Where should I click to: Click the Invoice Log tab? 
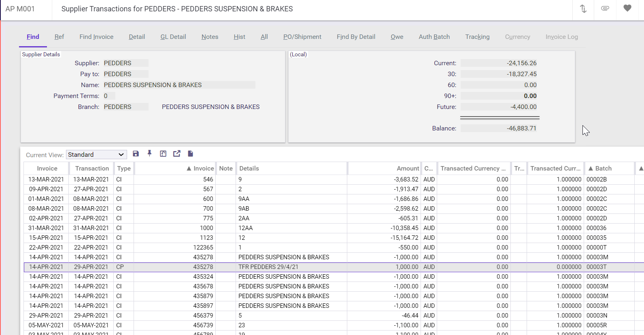561,37
